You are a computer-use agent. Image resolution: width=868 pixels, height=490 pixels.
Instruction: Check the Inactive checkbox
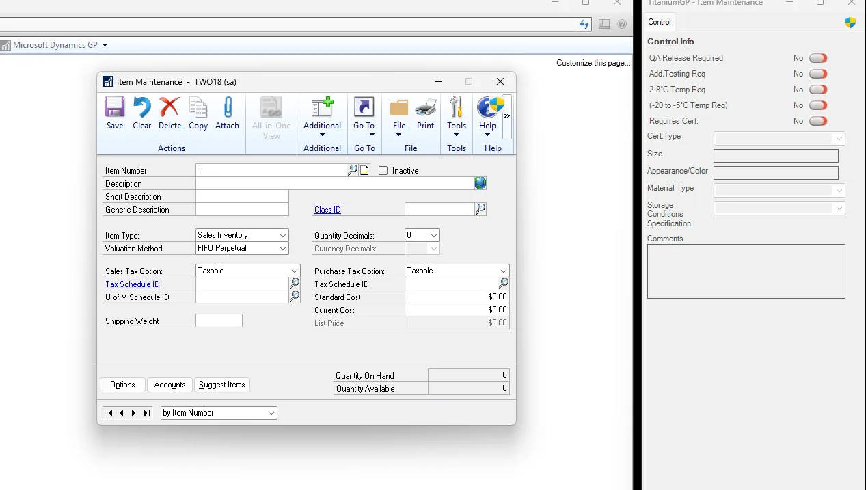(x=383, y=171)
